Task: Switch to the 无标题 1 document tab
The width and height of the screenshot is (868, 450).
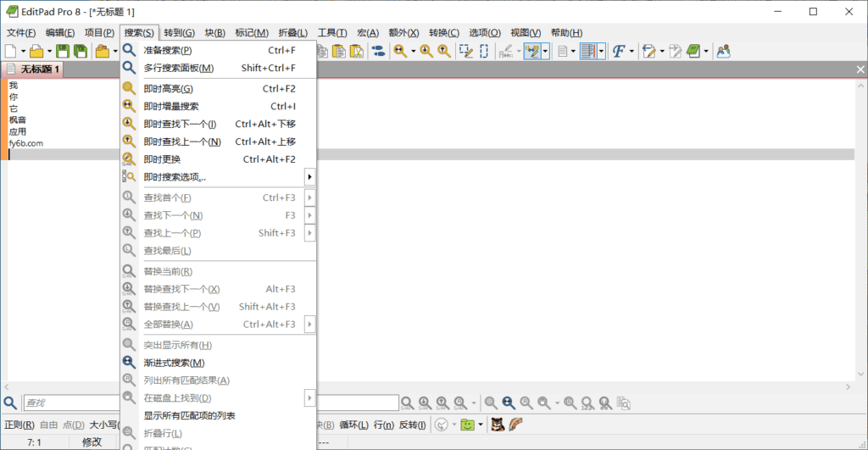Action: point(39,69)
